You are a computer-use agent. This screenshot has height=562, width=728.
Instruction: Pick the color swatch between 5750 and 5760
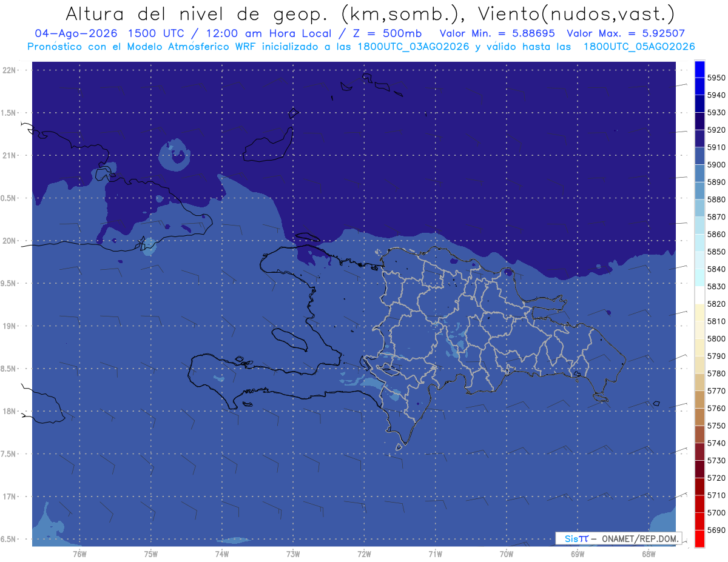pos(699,417)
